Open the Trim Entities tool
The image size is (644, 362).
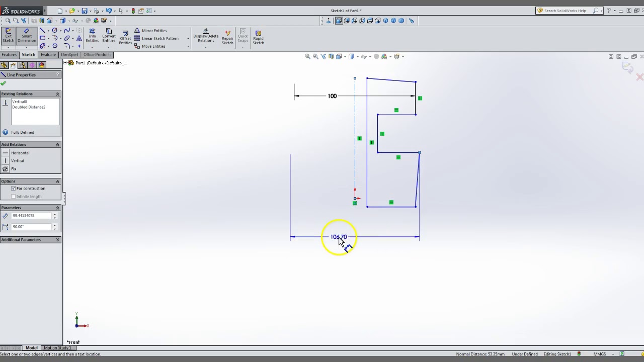click(x=92, y=36)
